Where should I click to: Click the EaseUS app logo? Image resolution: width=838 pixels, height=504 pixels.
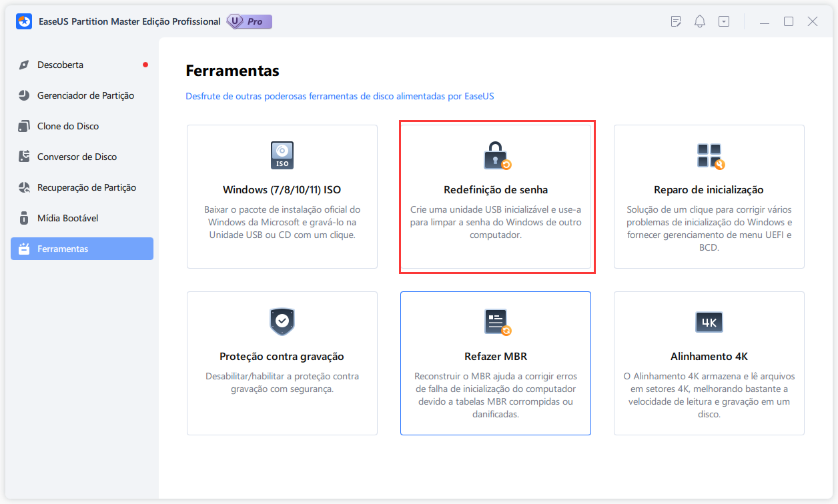point(25,21)
